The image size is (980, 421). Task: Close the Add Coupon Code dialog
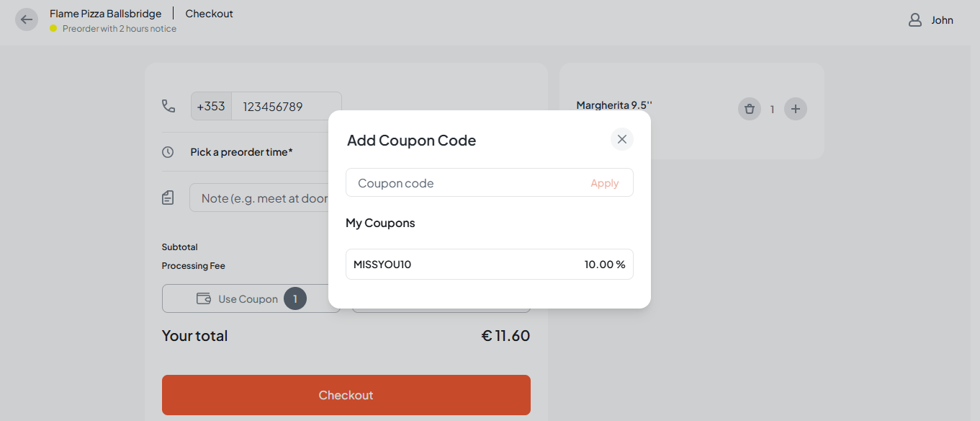coord(622,139)
